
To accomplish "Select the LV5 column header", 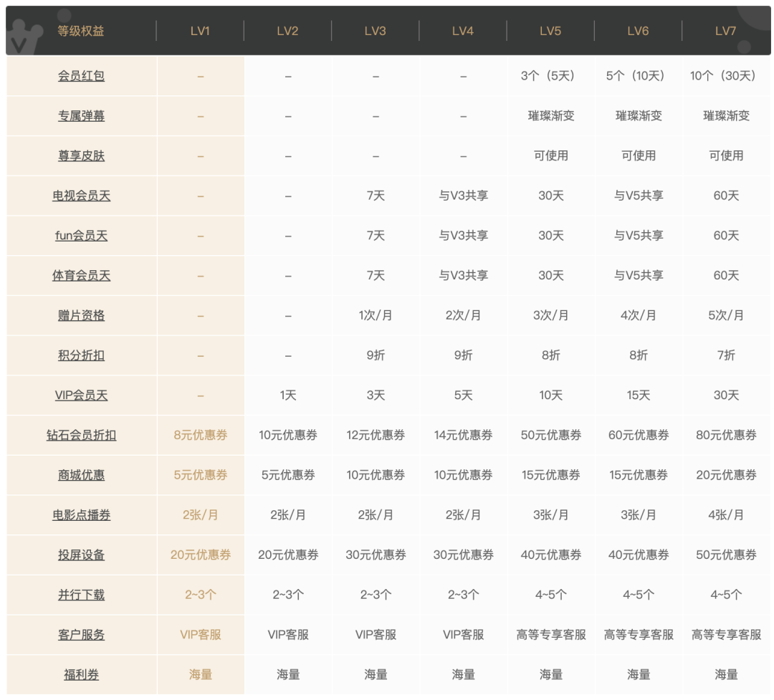I will click(x=550, y=31).
